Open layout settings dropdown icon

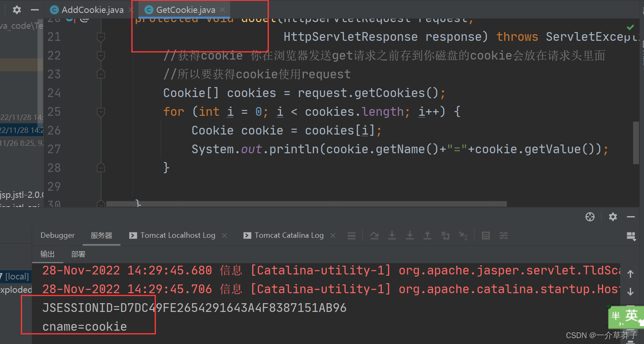631,237
